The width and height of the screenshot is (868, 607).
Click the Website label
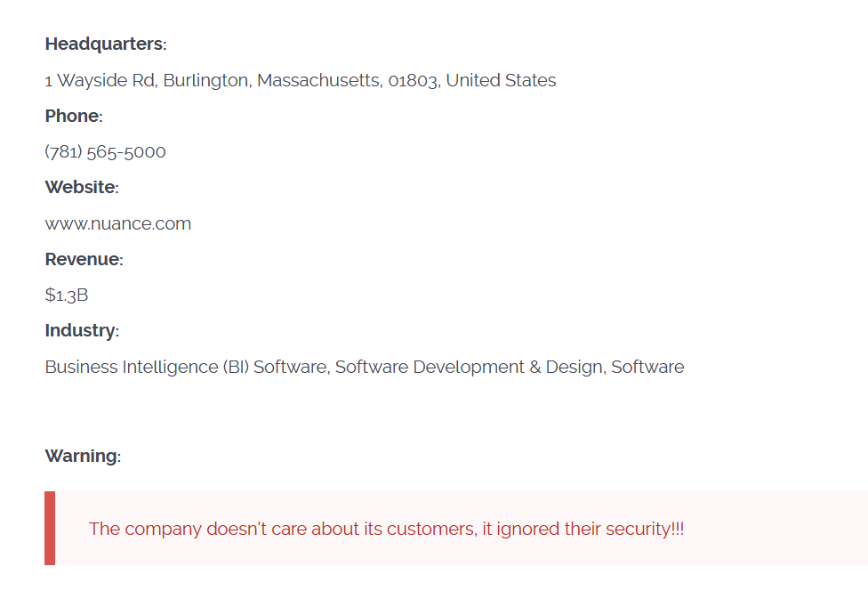coord(81,187)
